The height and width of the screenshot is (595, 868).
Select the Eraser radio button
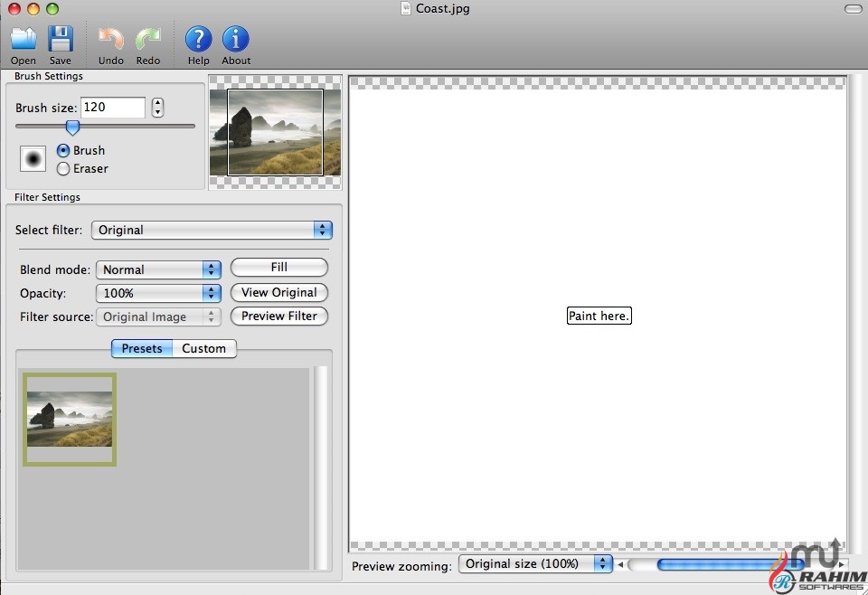pyautogui.click(x=63, y=168)
